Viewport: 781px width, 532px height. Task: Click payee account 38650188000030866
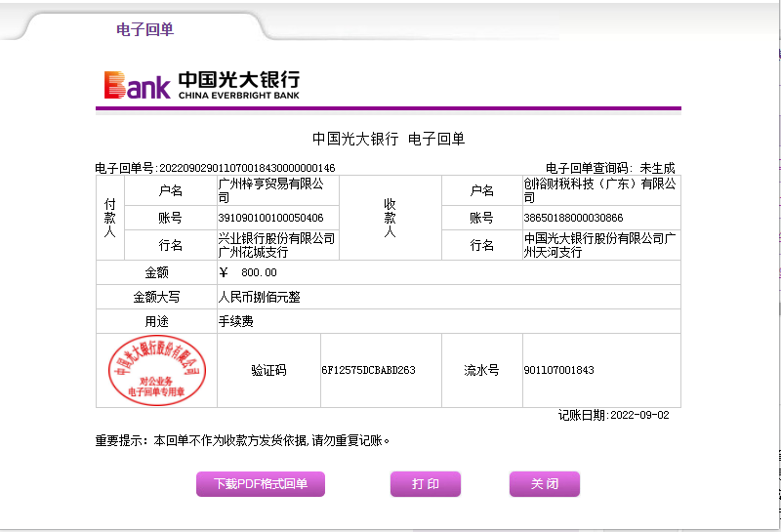pos(573,218)
